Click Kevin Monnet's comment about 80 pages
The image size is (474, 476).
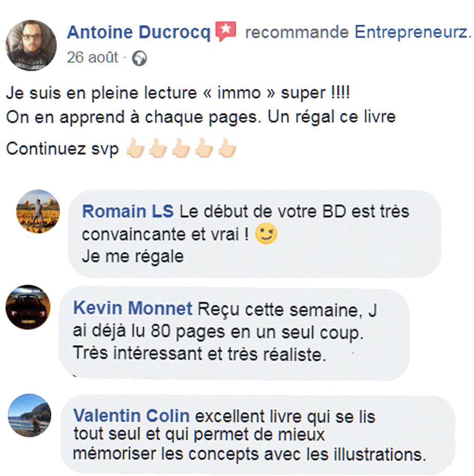point(225,331)
